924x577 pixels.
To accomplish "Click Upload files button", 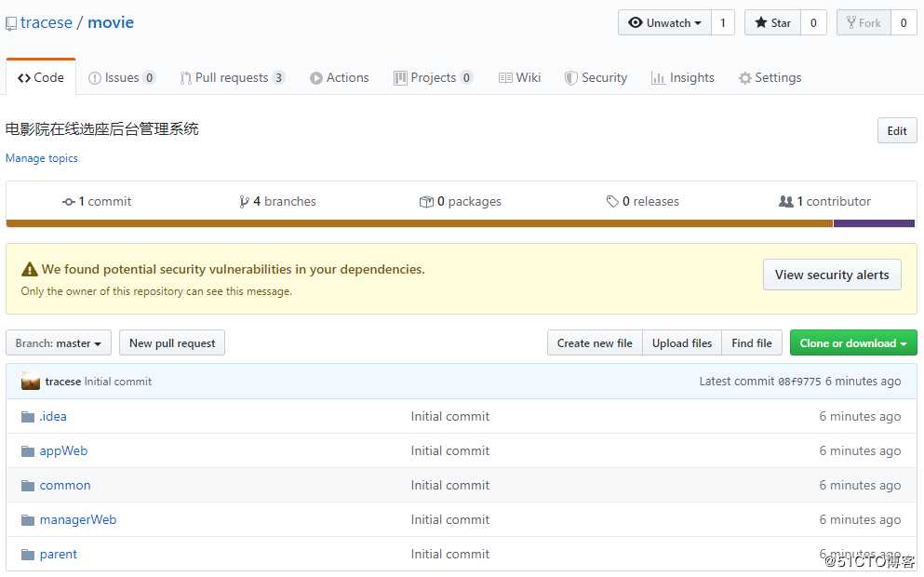I will click(682, 343).
